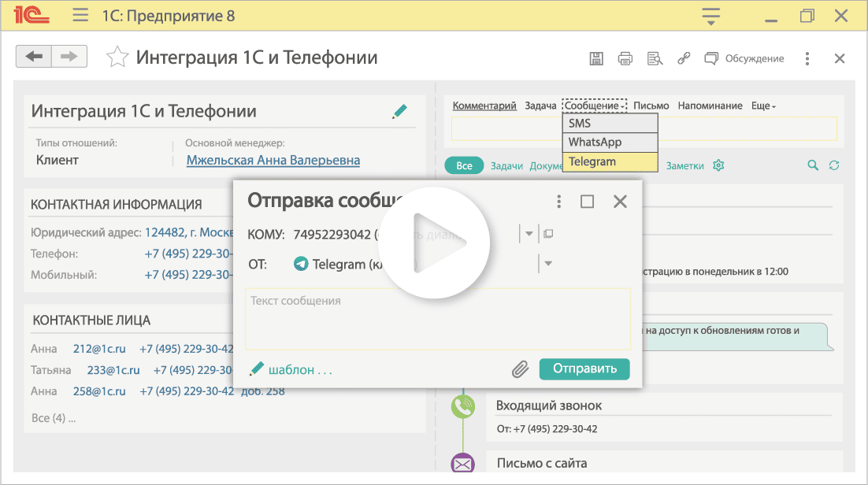Image resolution: width=868 pixels, height=485 pixels.
Task: Open the recipient dropdown in the message window
Action: (529, 232)
